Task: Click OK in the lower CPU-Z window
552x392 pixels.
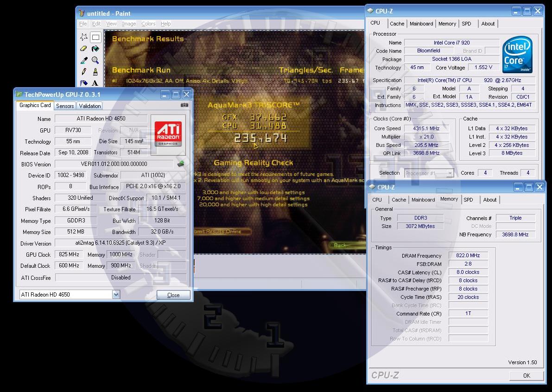Action: coord(527,375)
